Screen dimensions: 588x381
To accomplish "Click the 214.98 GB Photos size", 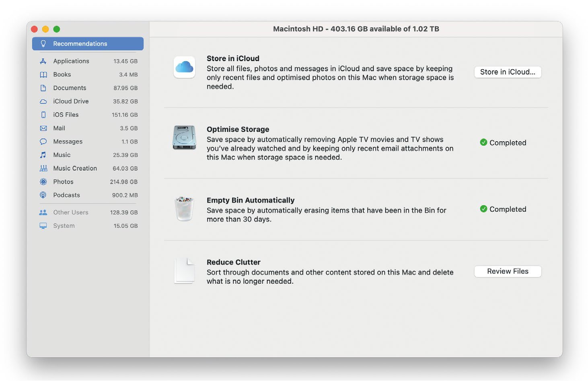I will (124, 182).
